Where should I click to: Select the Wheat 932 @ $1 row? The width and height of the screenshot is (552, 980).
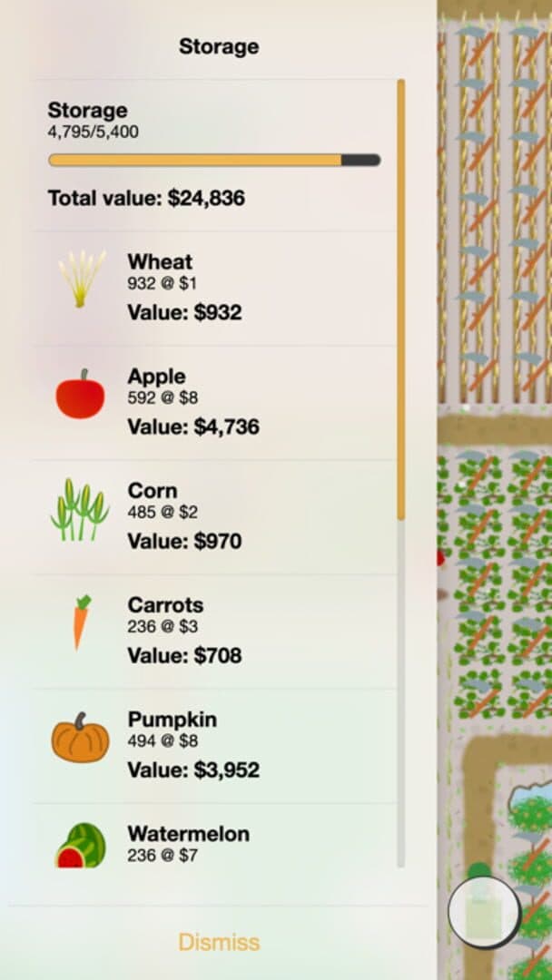click(214, 289)
